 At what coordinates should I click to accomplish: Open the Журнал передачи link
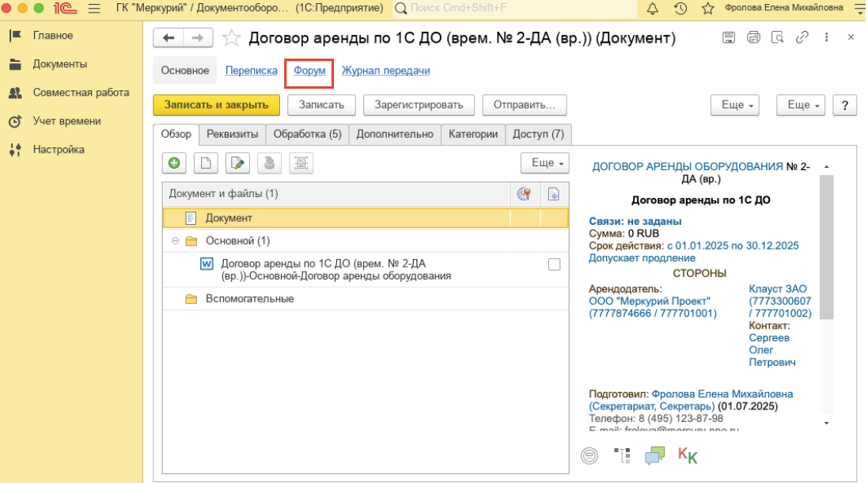[385, 70]
